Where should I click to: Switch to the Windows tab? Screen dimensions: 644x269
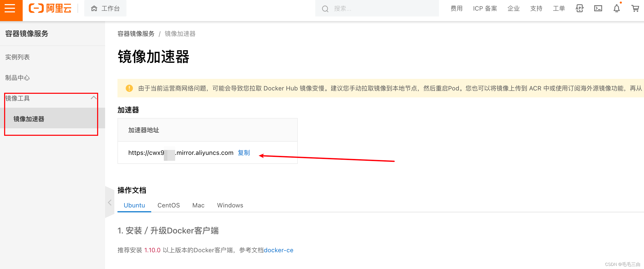point(230,205)
